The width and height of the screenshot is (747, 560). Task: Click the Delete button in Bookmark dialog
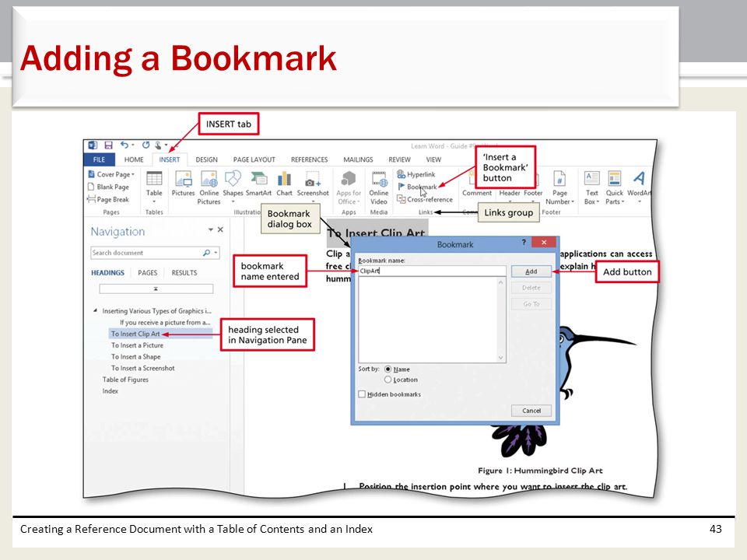(x=531, y=288)
